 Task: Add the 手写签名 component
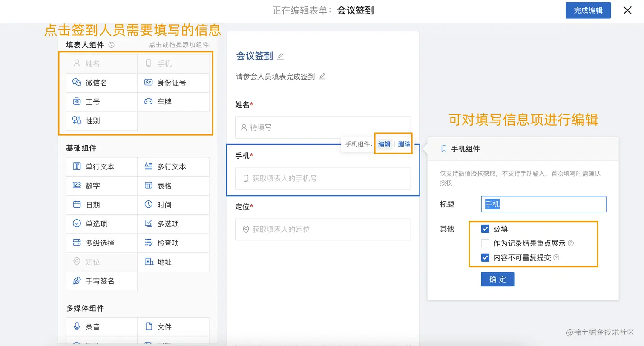102,281
